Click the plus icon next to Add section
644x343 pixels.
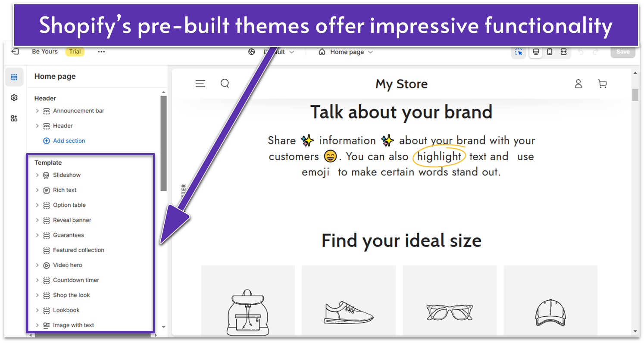(47, 141)
